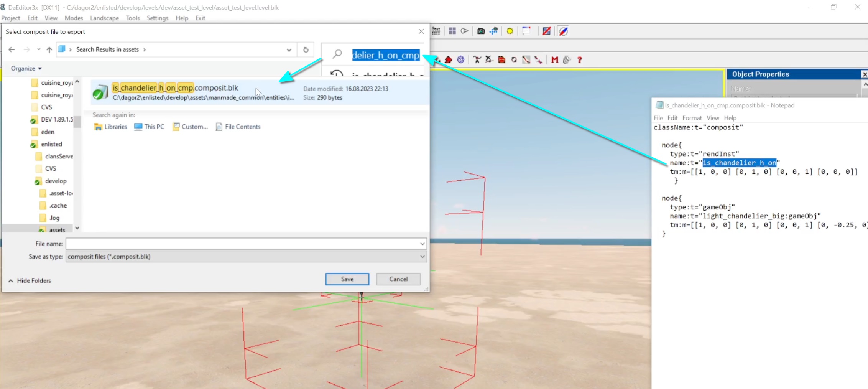868x389 pixels.
Task: Click the Cancel button
Action: (398, 279)
